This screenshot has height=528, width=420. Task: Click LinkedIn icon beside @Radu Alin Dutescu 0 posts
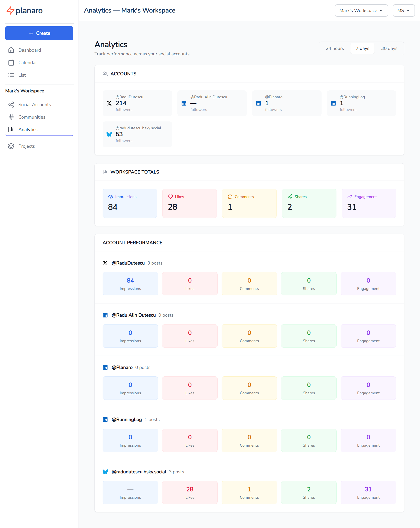click(x=105, y=315)
